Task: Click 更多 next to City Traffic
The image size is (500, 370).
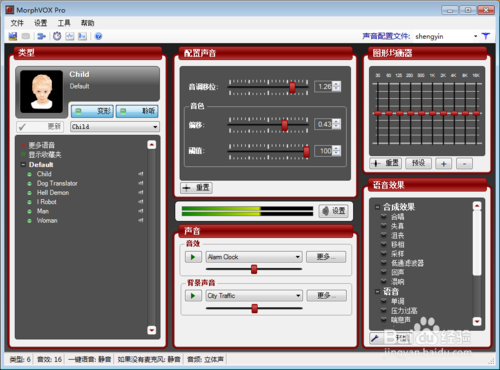Action: (x=327, y=296)
